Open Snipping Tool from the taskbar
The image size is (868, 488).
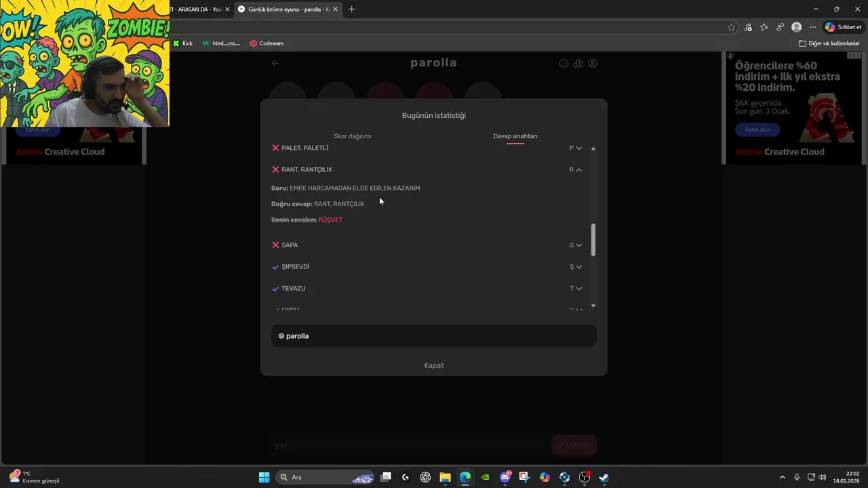525,477
